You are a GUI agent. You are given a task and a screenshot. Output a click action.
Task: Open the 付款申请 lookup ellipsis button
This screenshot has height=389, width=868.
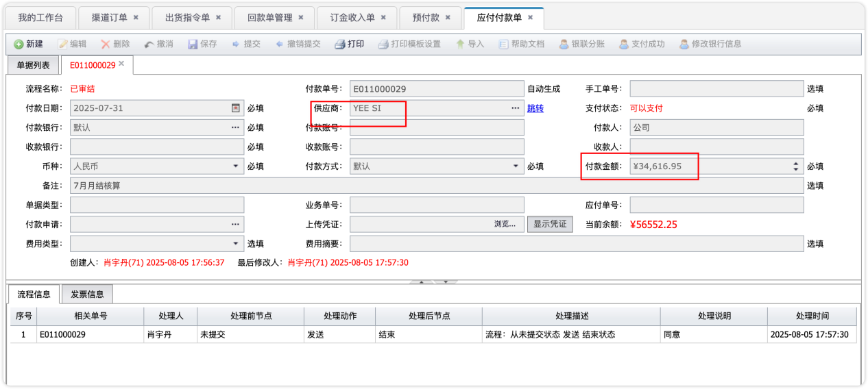coord(235,224)
